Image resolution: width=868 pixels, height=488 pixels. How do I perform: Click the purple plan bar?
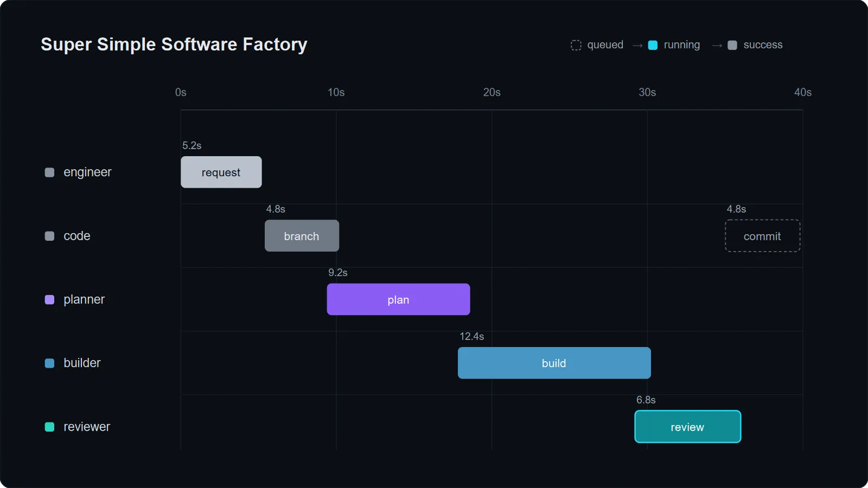click(x=398, y=299)
